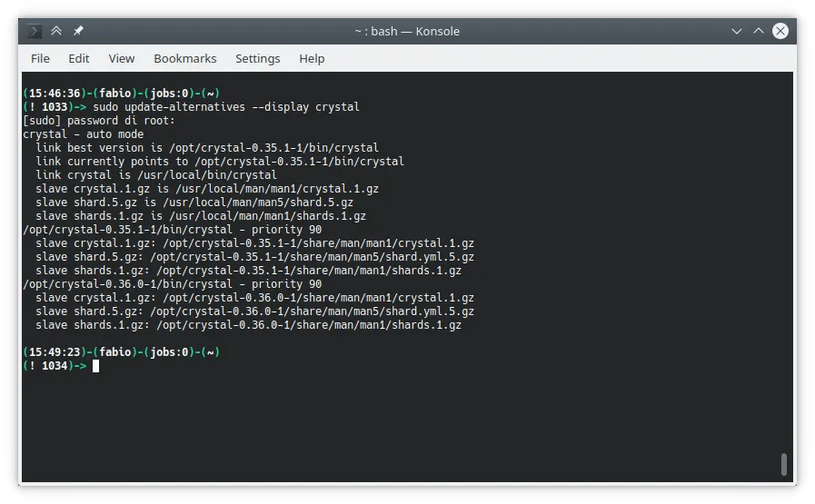Click the 'link best version is' line
Viewport: 815px width, 504px height.
tap(207, 147)
